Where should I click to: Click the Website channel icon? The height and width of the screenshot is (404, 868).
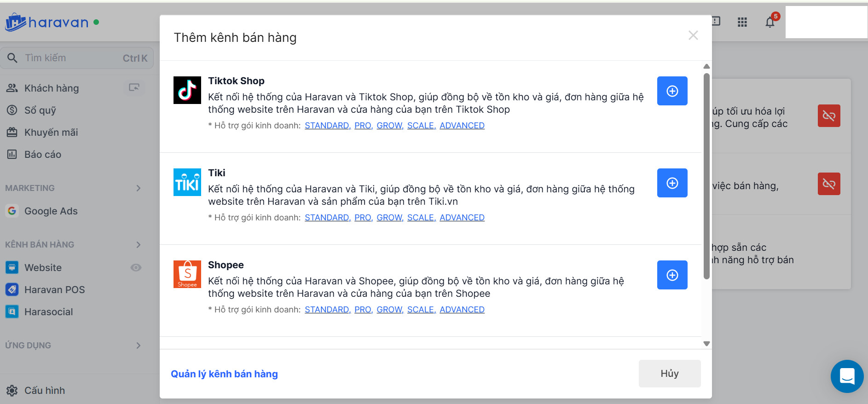point(12,267)
